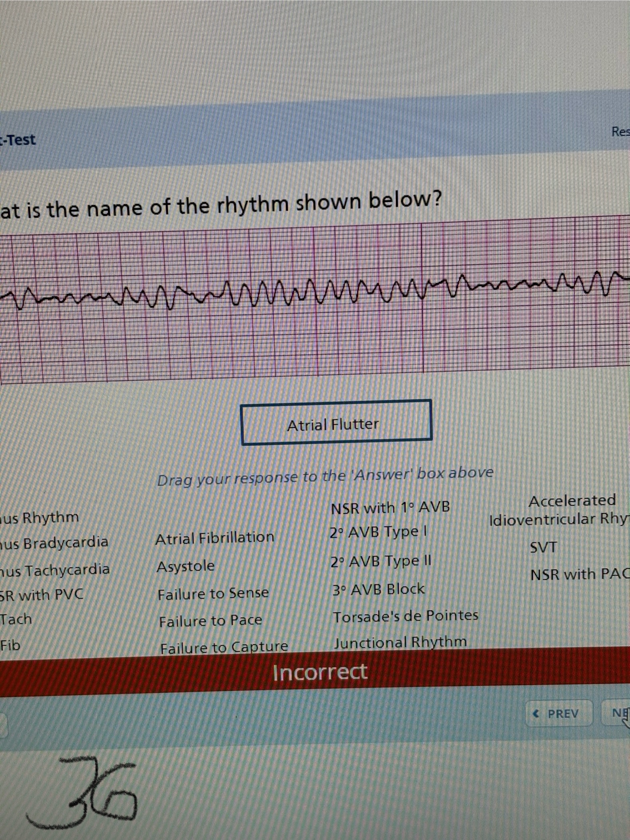Select NSR with 1° AVB option
Viewport: 630px width, 840px height.
(x=391, y=508)
